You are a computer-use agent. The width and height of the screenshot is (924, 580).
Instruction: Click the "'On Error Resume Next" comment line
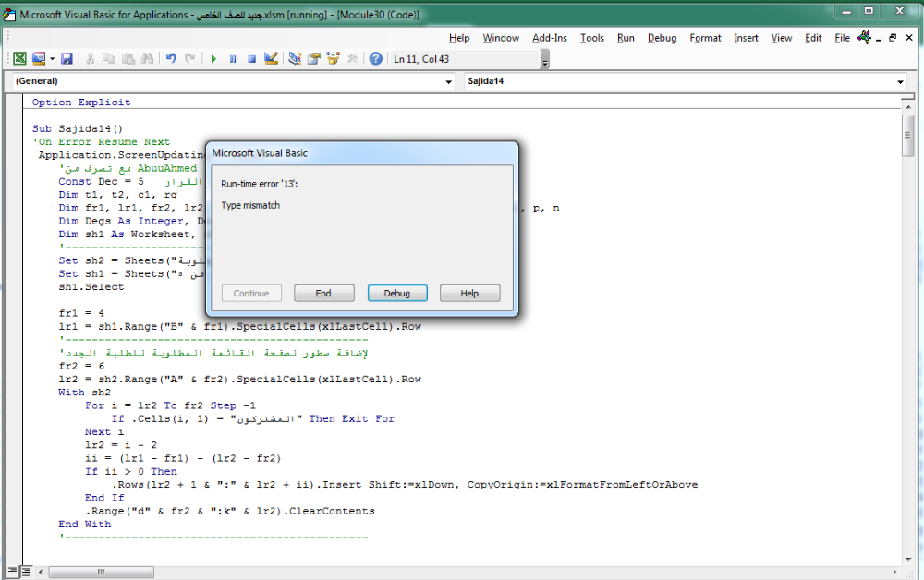click(x=101, y=142)
